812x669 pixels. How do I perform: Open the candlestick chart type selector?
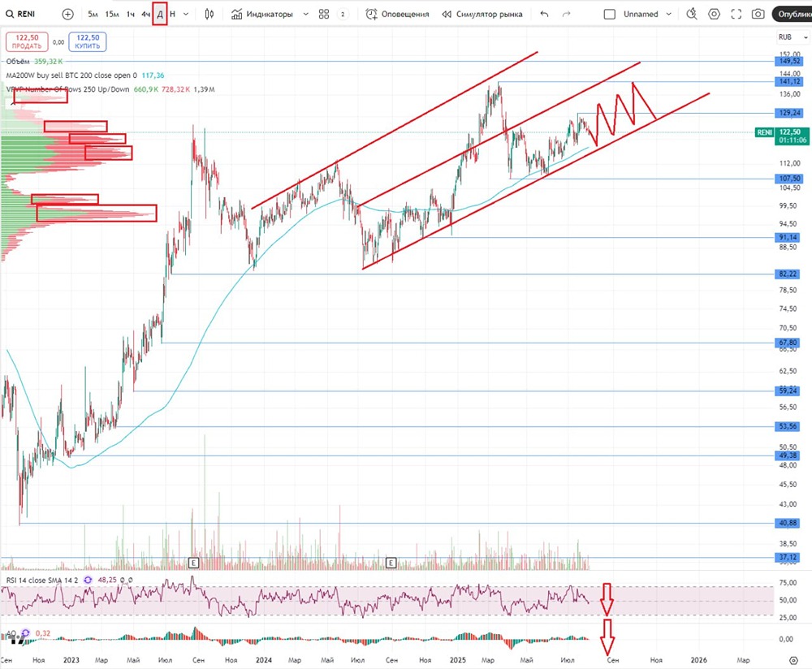pyautogui.click(x=209, y=14)
